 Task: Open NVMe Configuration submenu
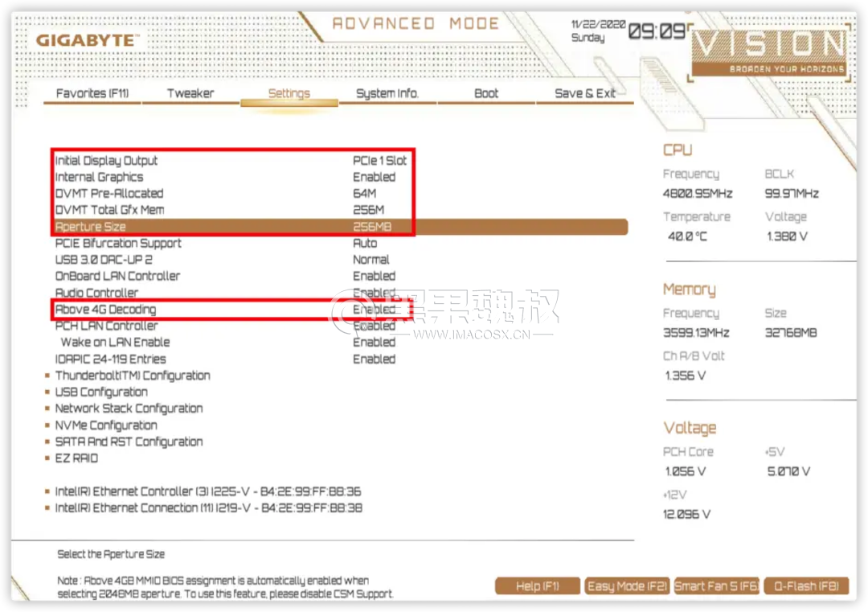pos(106,425)
